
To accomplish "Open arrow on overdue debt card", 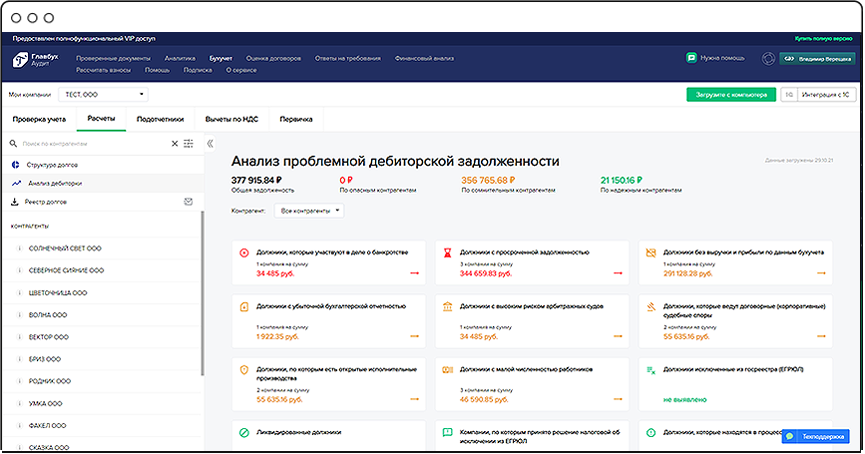I will (x=618, y=273).
